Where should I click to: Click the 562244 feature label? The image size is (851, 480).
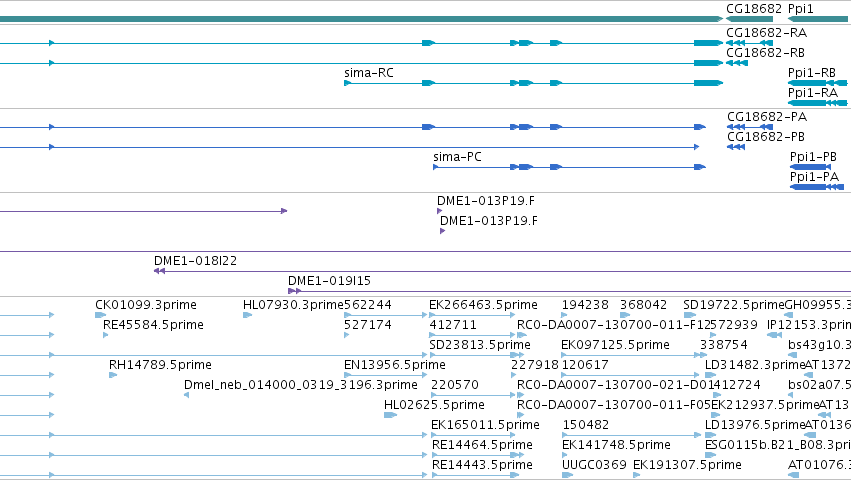tap(367, 305)
